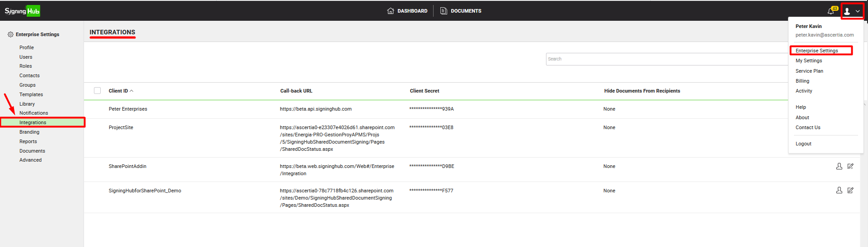The width and height of the screenshot is (868, 247).
Task: Sort by the Client ID column
Action: 121,91
